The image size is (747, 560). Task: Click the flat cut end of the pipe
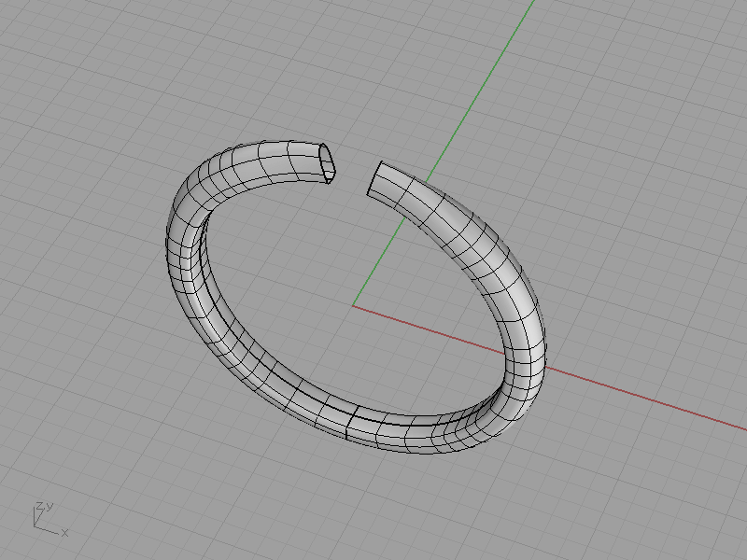[374, 178]
